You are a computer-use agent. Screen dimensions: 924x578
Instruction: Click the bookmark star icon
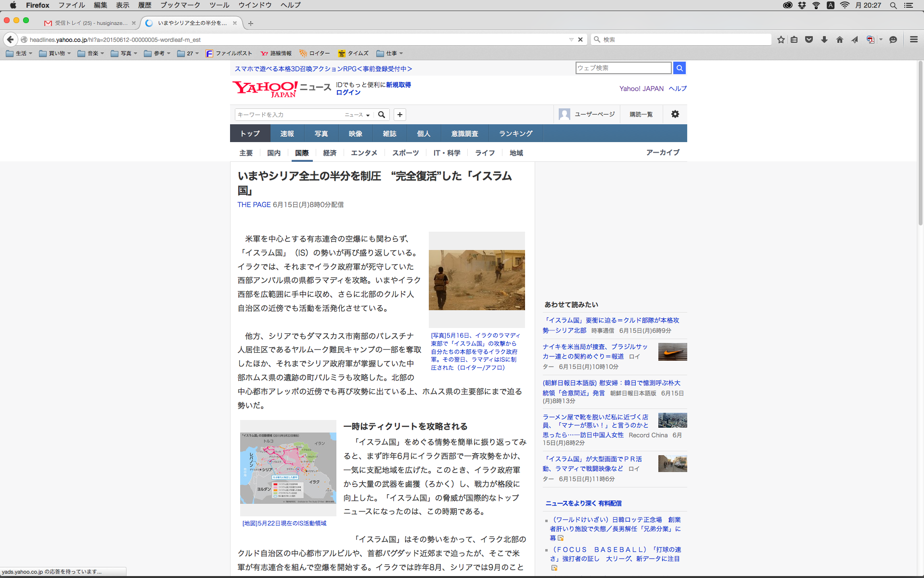pos(781,39)
